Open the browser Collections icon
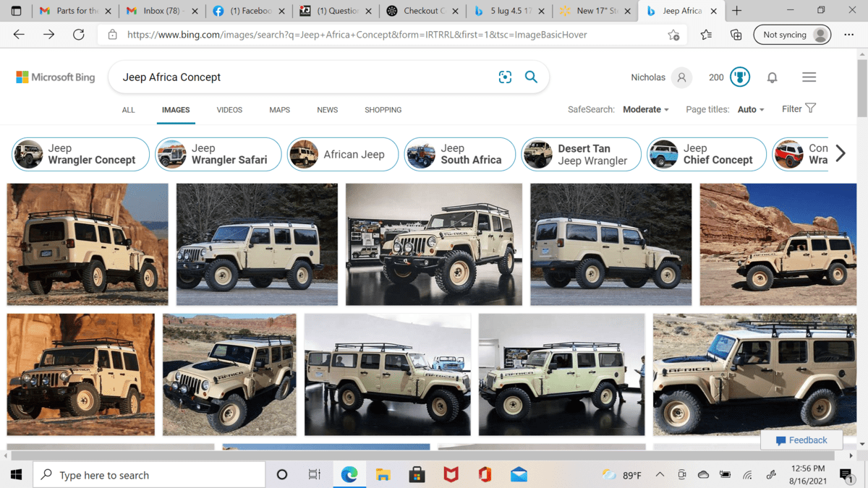The width and height of the screenshot is (868, 488). pos(736,35)
